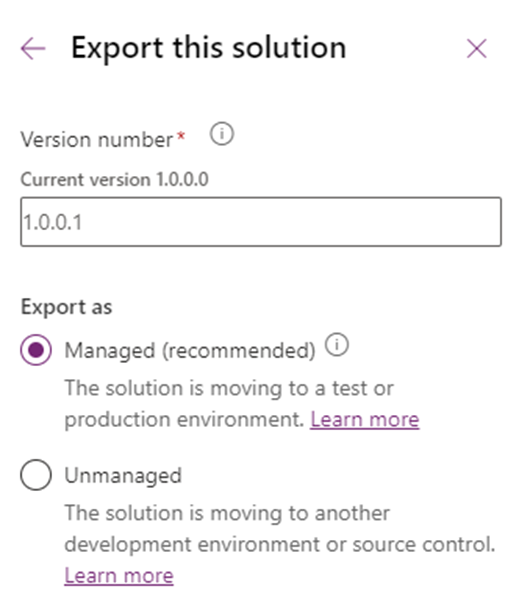This screenshot has height=603, width=519.
Task: Click the Unmanaged option label text
Action: pos(123,475)
